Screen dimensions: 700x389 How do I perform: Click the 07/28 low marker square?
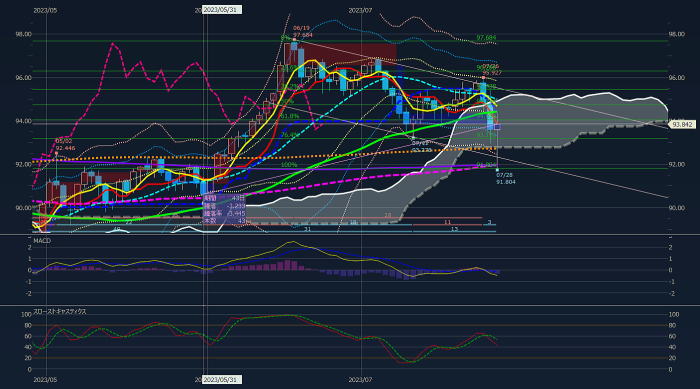pos(497,170)
